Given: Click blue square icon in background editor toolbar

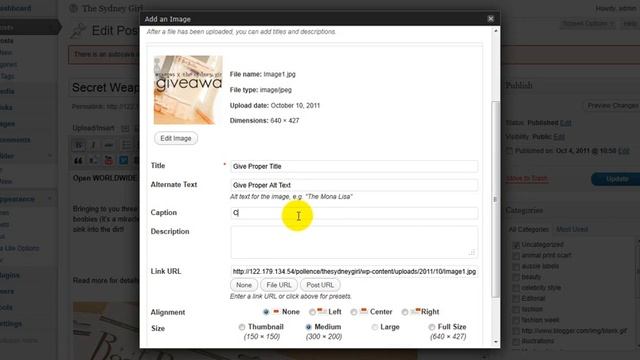Looking at the screenshot, I should [x=123, y=161].
